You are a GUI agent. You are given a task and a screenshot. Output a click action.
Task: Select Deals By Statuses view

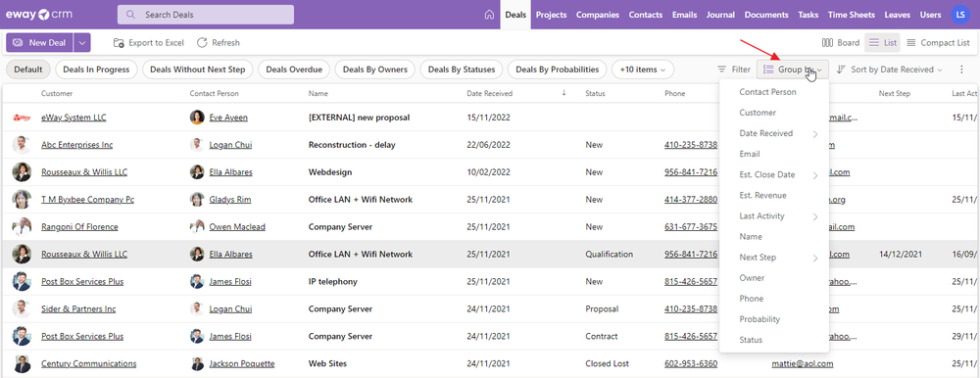click(462, 70)
